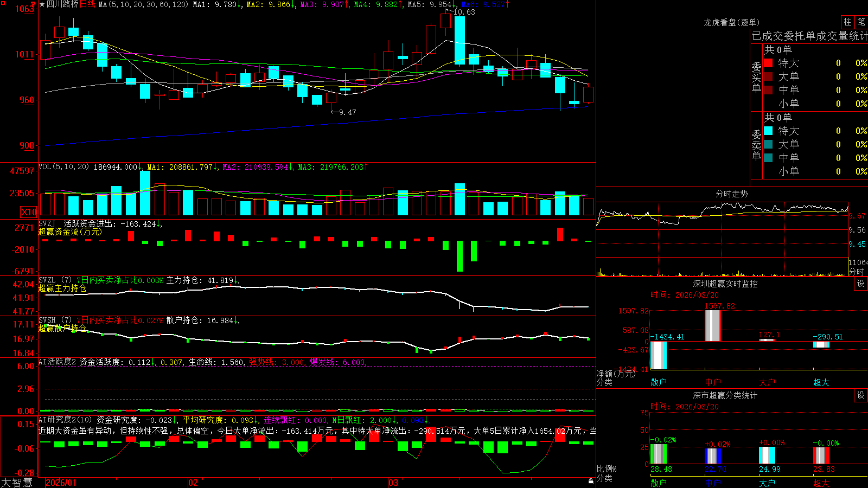The width and height of the screenshot is (868, 488).
Task: Click AI活跃度2 indicator label
Action: [x=58, y=362]
